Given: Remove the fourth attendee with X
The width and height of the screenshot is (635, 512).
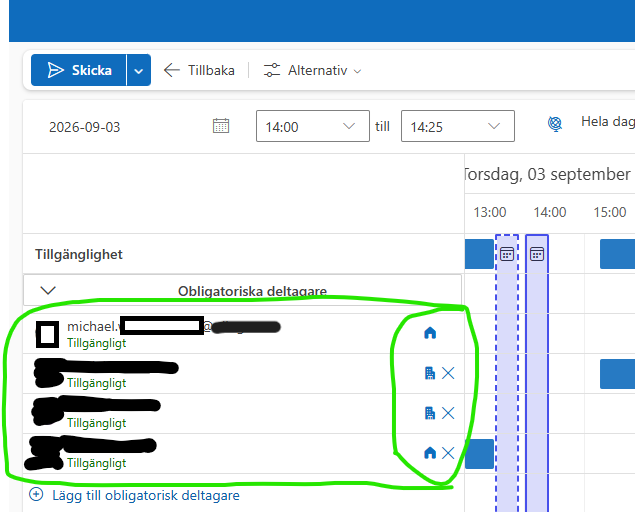Looking at the screenshot, I should 448,452.
